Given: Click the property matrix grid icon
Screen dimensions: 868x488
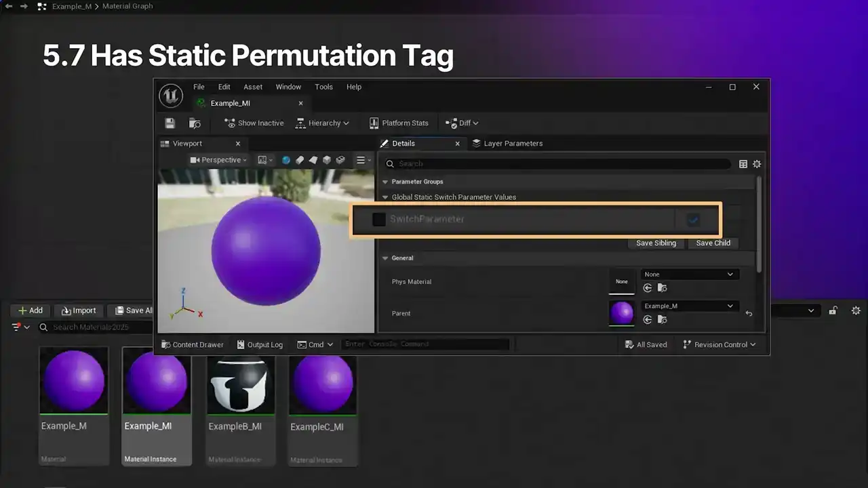Looking at the screenshot, I should click(x=743, y=164).
